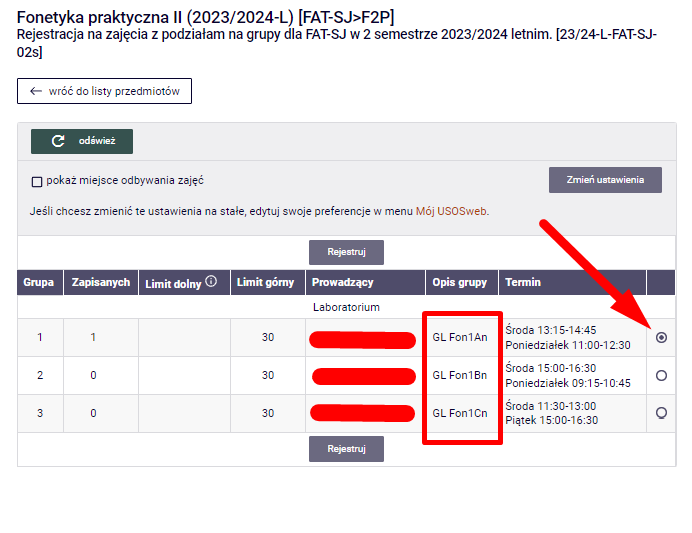
Task: View enrolled count for group 3
Action: click(93, 412)
